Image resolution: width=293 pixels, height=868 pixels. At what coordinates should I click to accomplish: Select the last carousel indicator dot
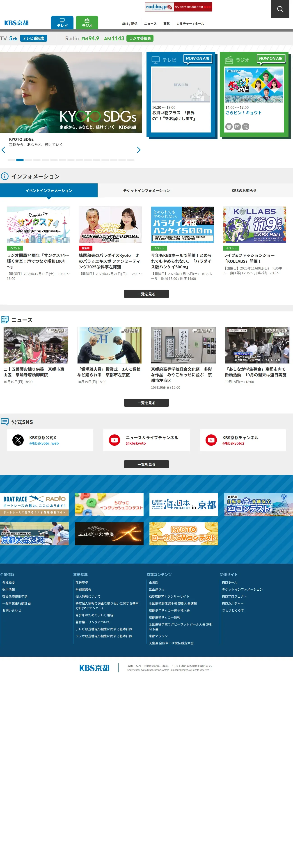click(x=131, y=160)
